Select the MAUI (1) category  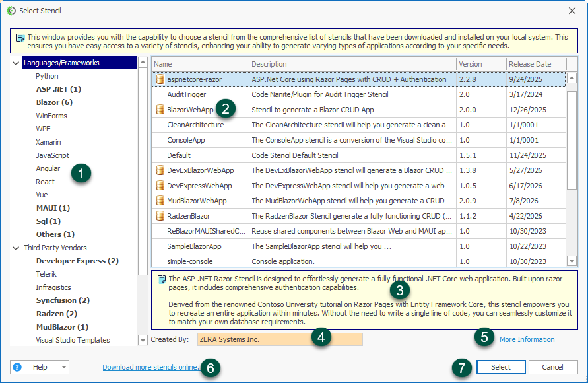pyautogui.click(x=53, y=208)
